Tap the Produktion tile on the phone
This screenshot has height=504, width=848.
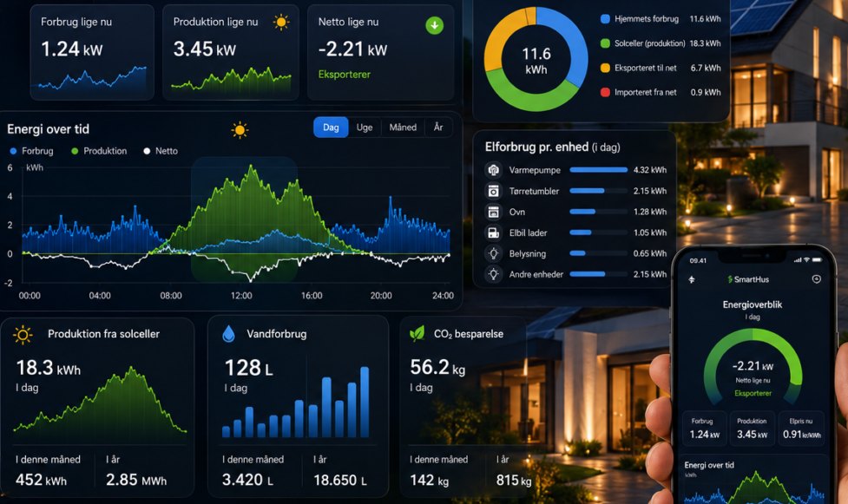point(752,429)
